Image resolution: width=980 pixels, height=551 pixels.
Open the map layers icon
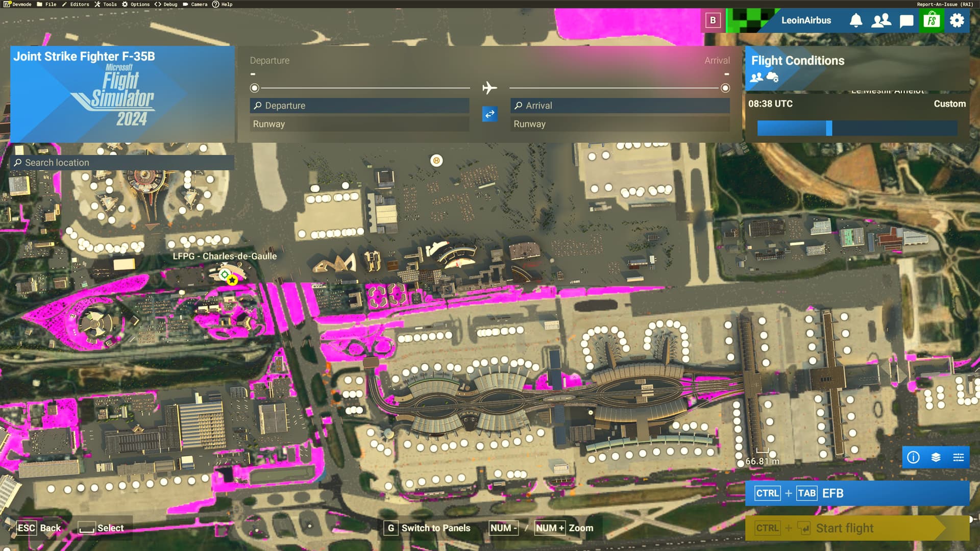[936, 457]
